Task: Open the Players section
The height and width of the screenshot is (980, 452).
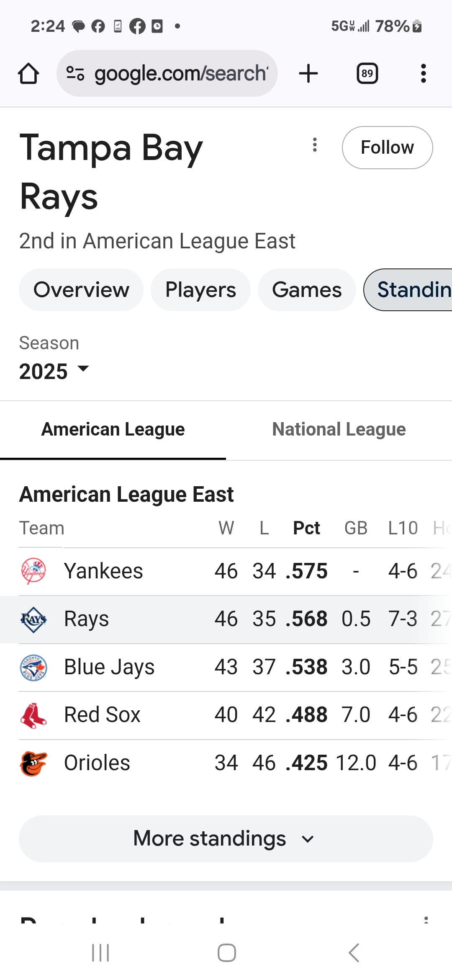Action: (x=200, y=290)
